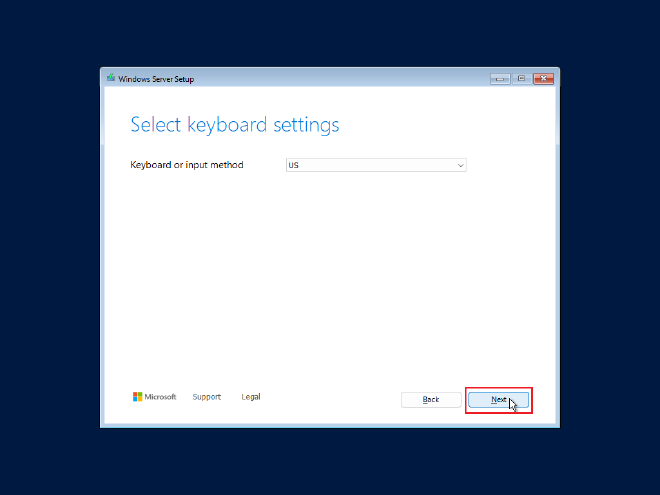Expand the keyboard dropdown chevron arrow
This screenshot has width=660, height=495.
tap(460, 165)
